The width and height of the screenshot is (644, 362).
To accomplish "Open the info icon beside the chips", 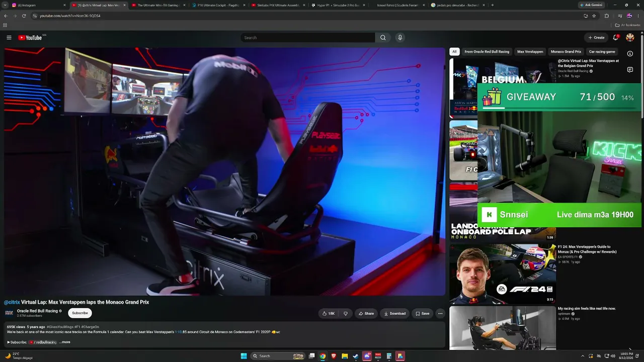I will 630,54.
